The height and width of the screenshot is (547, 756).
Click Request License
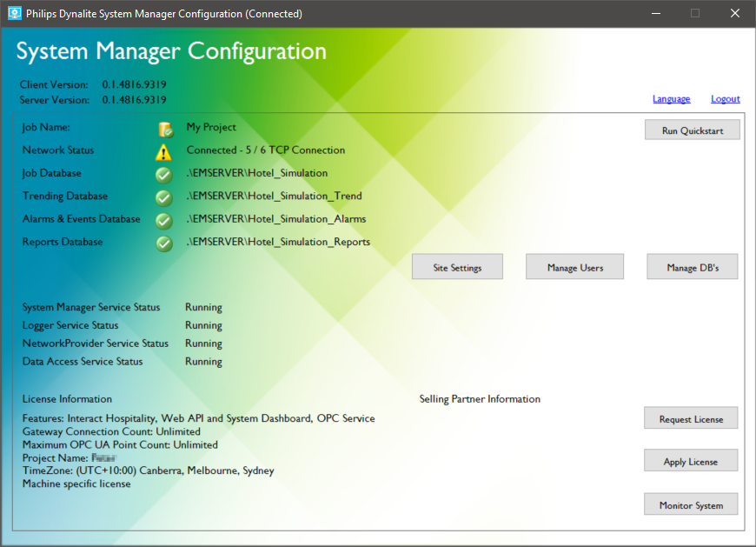(691, 417)
